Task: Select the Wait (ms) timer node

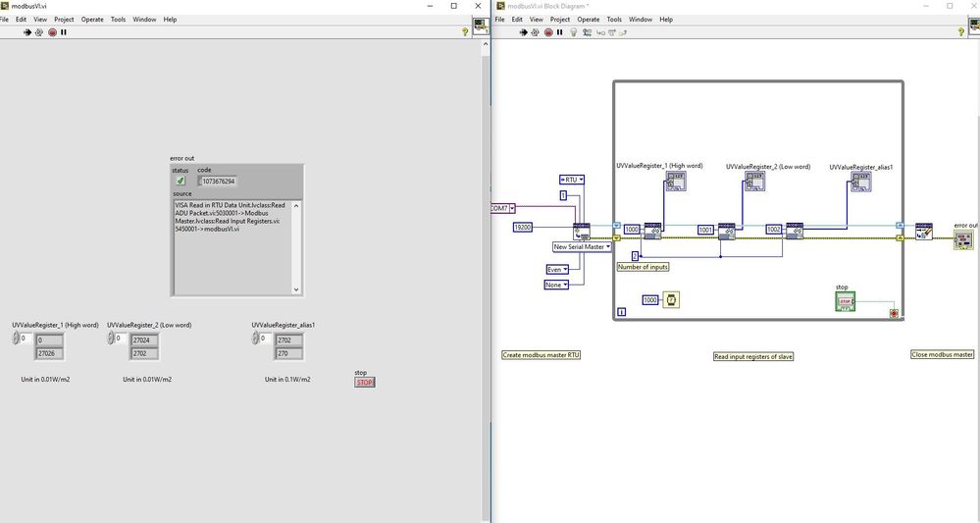Action: click(x=671, y=299)
